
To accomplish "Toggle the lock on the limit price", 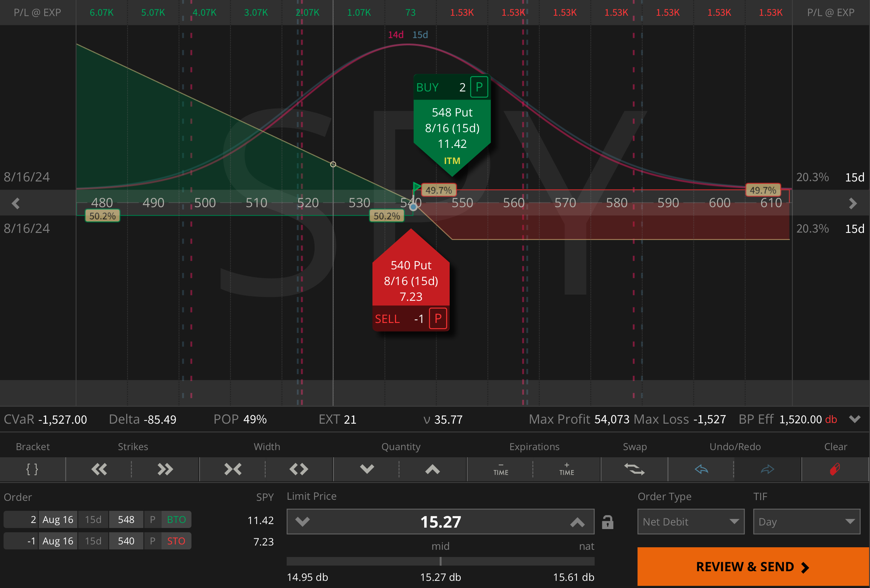I will click(608, 522).
